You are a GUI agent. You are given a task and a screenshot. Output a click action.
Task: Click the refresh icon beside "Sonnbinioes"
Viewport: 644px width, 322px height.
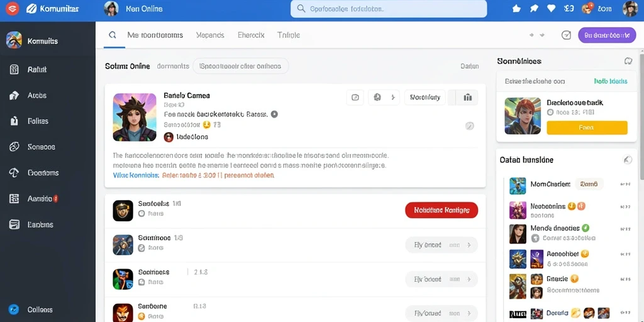(628, 61)
